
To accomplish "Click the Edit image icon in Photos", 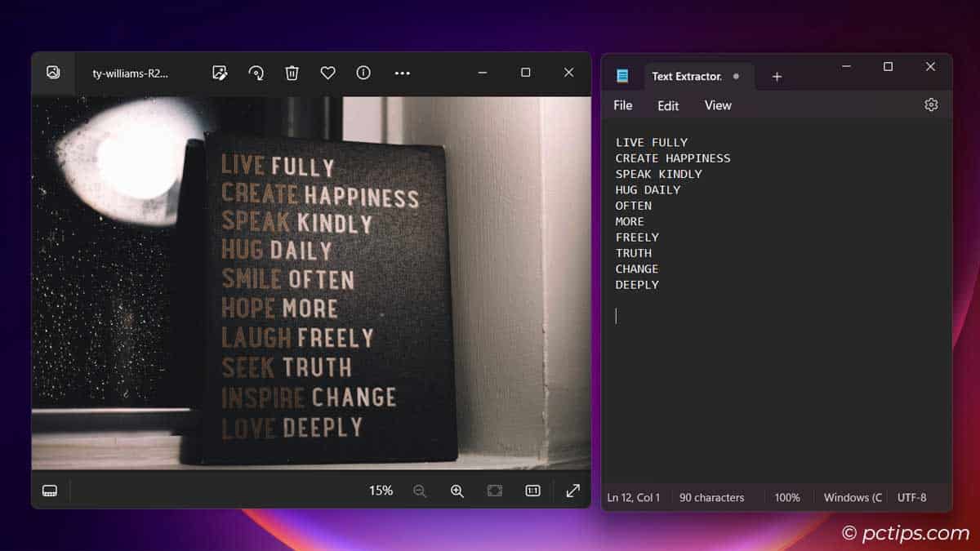I will click(220, 73).
